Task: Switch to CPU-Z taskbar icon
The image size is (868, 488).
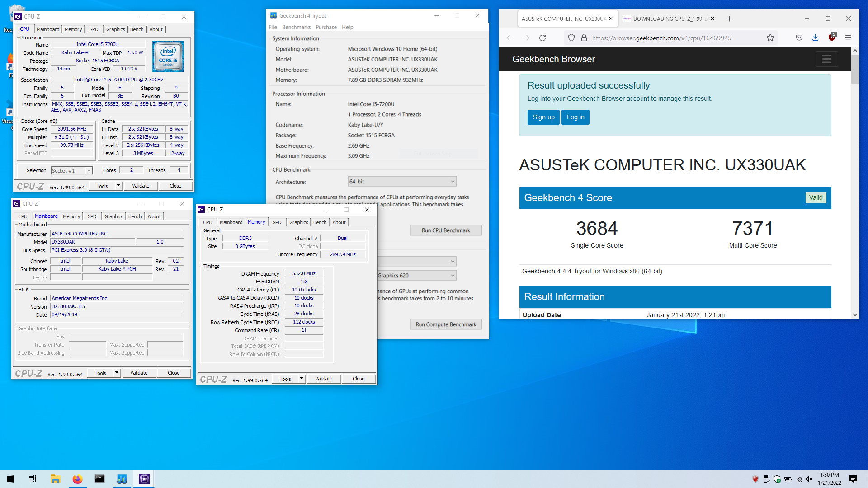Action: [144, 479]
